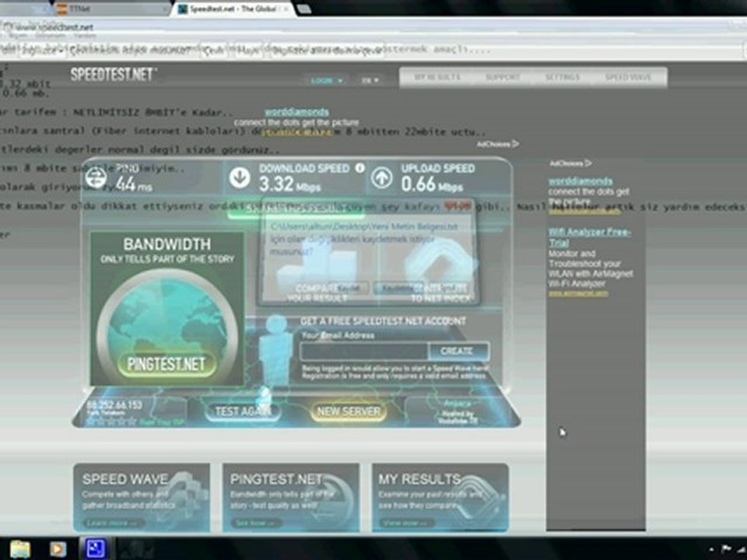Click the SPEEDTEST.NET logo
Screen dimensions: 747x560
pos(114,75)
